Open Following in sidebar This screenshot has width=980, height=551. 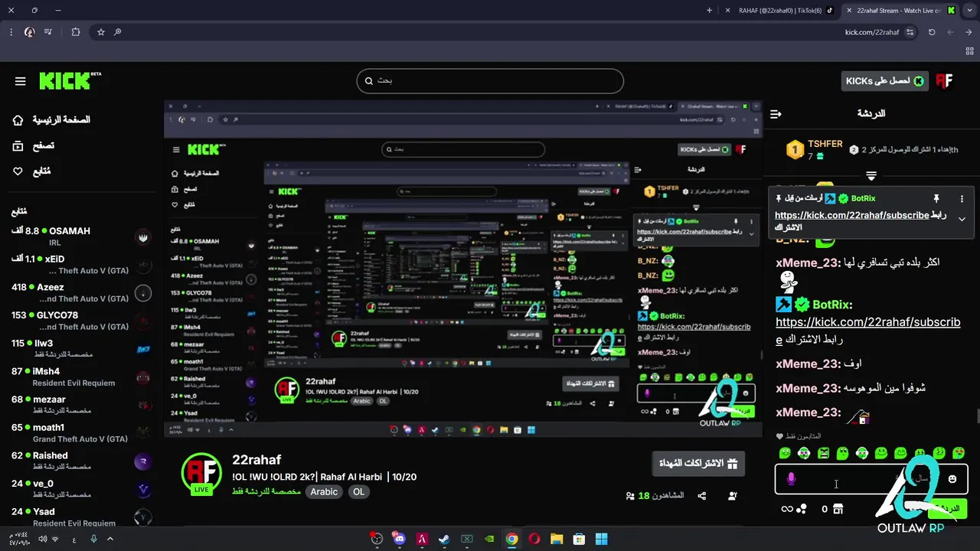coord(31,171)
